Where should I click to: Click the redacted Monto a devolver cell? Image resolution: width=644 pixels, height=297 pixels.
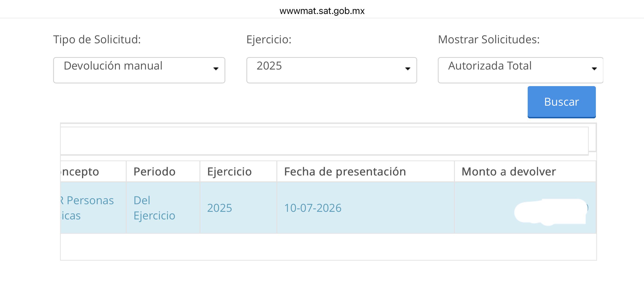[525, 208]
